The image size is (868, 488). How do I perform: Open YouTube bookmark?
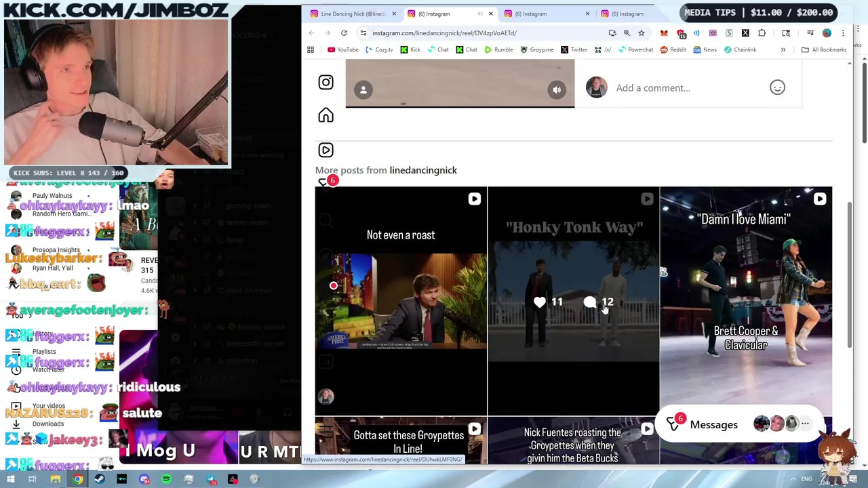click(342, 49)
